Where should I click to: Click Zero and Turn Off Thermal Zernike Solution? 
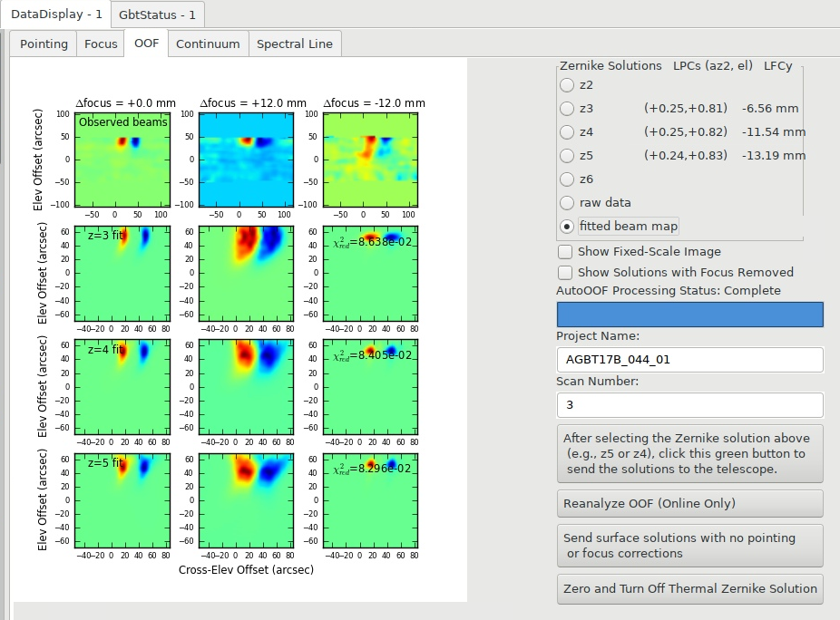pos(690,589)
